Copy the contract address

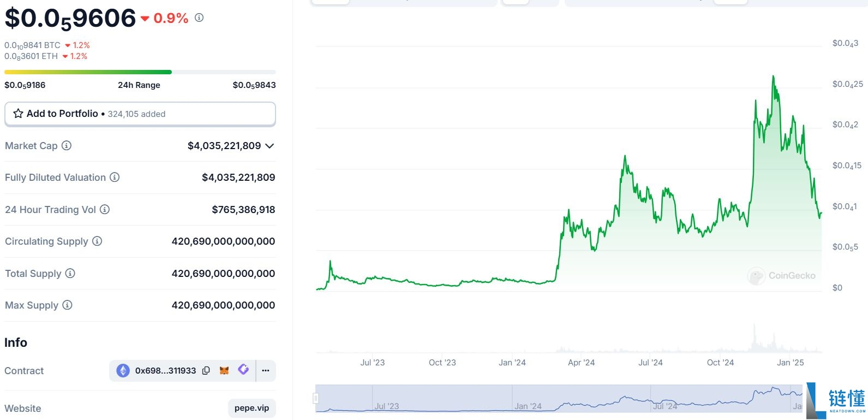206,370
